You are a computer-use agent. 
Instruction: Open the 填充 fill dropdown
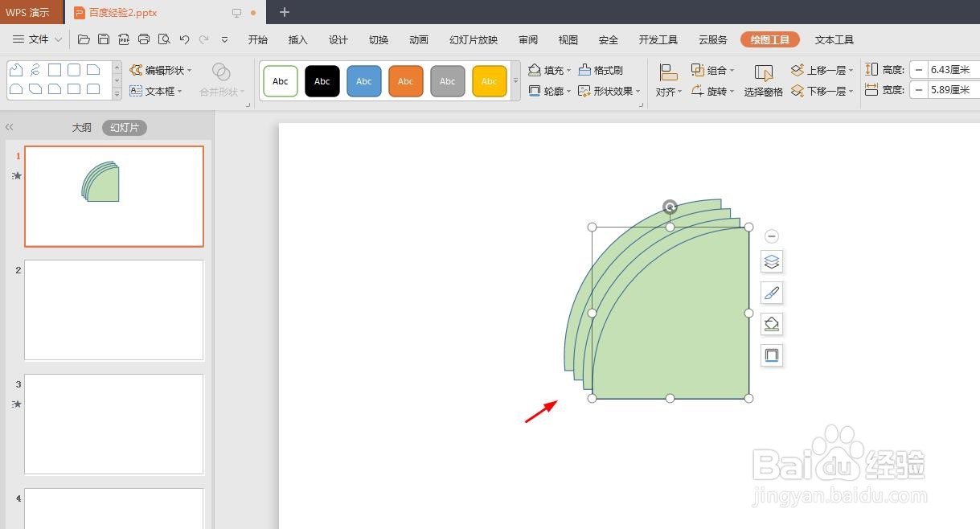pyautogui.click(x=550, y=71)
